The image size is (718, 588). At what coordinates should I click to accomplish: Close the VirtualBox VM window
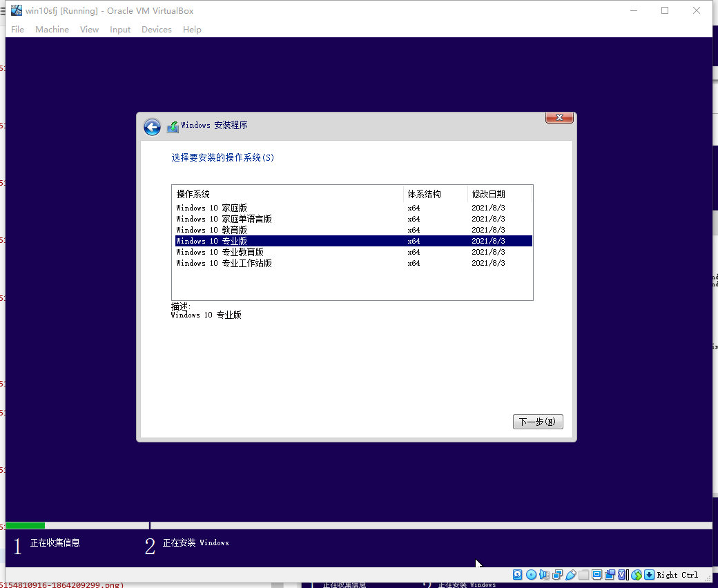(697, 10)
